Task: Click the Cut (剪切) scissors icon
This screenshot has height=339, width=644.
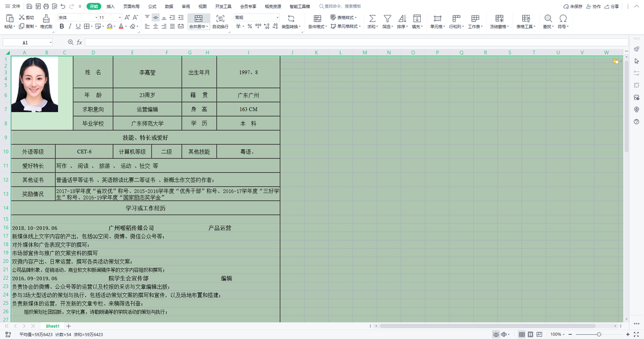Action: click(21, 17)
